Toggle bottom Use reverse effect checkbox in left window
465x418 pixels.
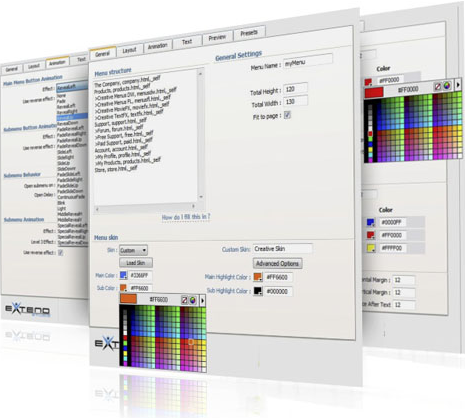click(61, 253)
